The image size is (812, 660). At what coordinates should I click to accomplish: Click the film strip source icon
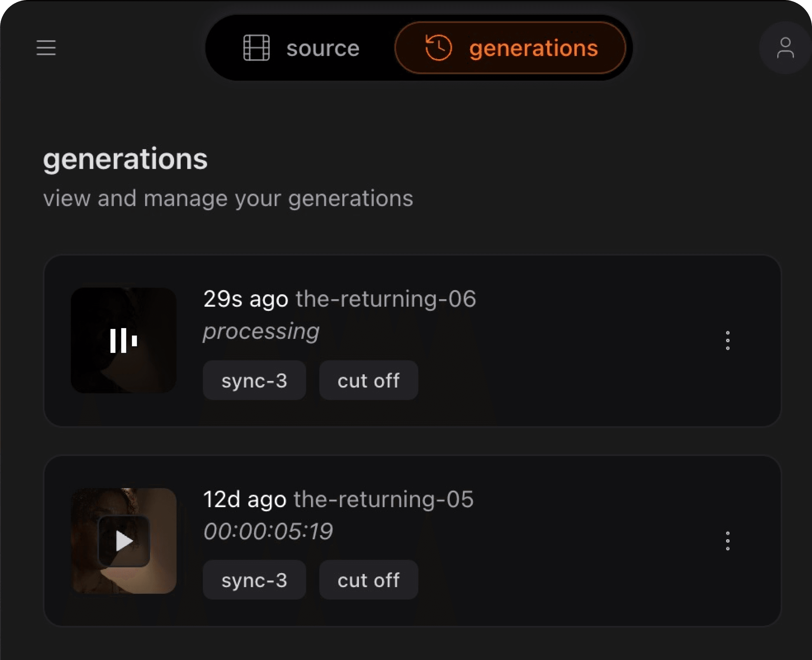(256, 48)
